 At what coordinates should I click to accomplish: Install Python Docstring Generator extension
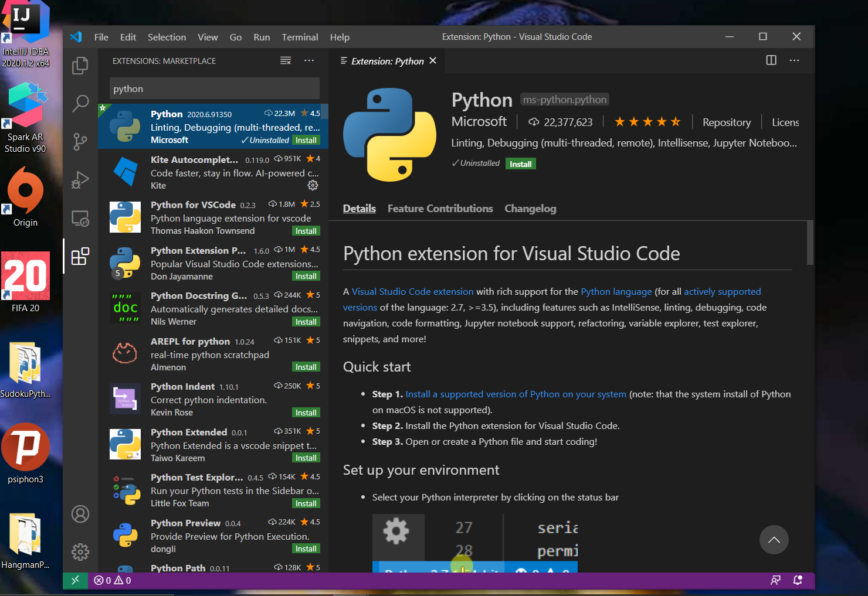click(x=306, y=322)
